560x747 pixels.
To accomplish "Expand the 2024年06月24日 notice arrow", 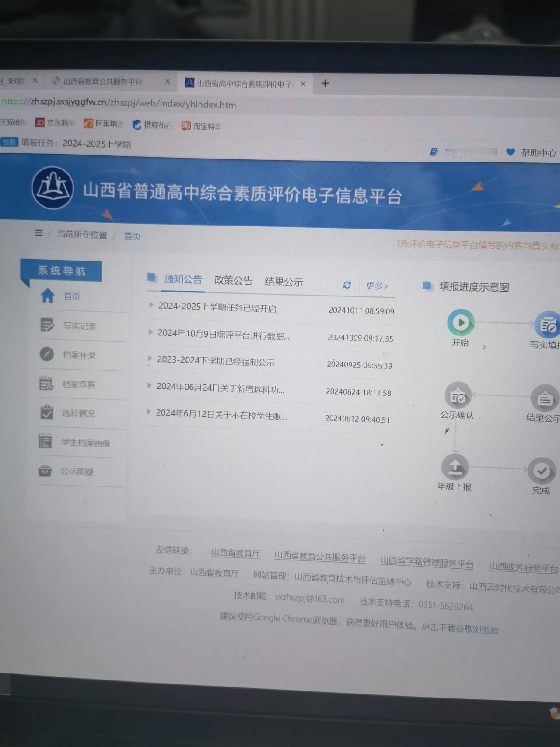I will [149, 385].
